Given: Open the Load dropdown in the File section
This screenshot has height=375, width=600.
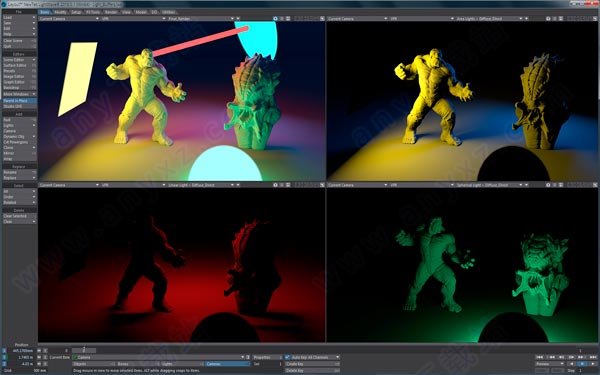Looking at the screenshot, I should pyautogui.click(x=20, y=18).
